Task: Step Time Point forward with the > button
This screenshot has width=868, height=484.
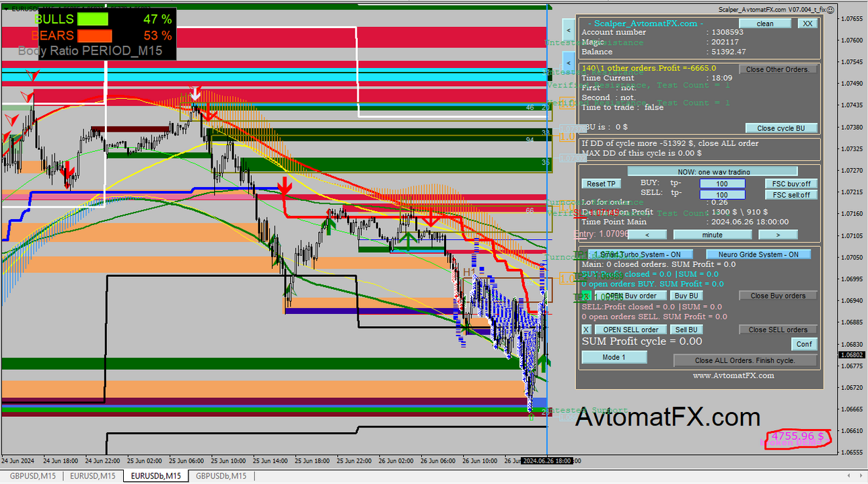Action: coord(778,235)
